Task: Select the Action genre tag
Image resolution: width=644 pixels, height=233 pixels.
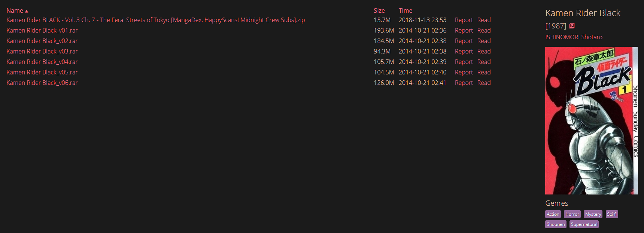Action: coord(553,214)
